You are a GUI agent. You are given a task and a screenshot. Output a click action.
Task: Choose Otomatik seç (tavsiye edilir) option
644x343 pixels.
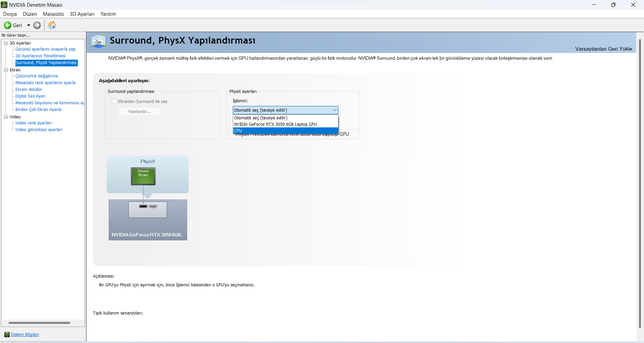[285, 118]
